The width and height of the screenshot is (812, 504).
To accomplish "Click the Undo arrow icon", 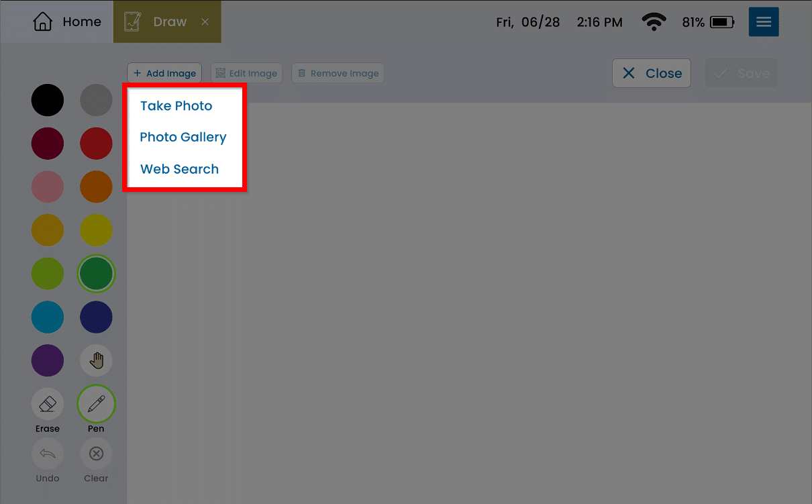I will click(48, 454).
